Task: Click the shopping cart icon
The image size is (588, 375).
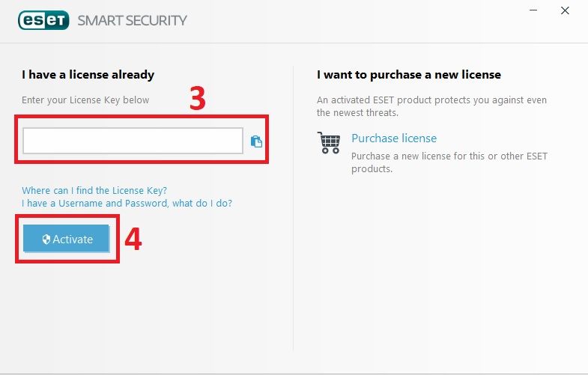Action: click(x=329, y=142)
